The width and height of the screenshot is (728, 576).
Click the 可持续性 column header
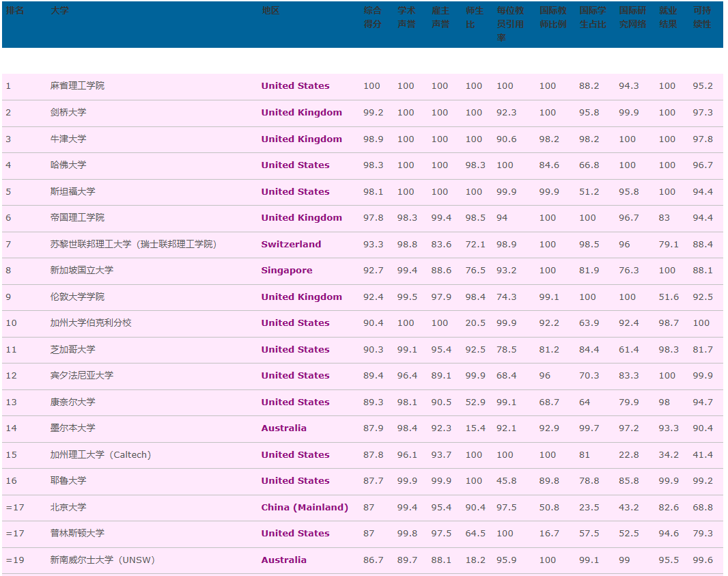click(702, 17)
